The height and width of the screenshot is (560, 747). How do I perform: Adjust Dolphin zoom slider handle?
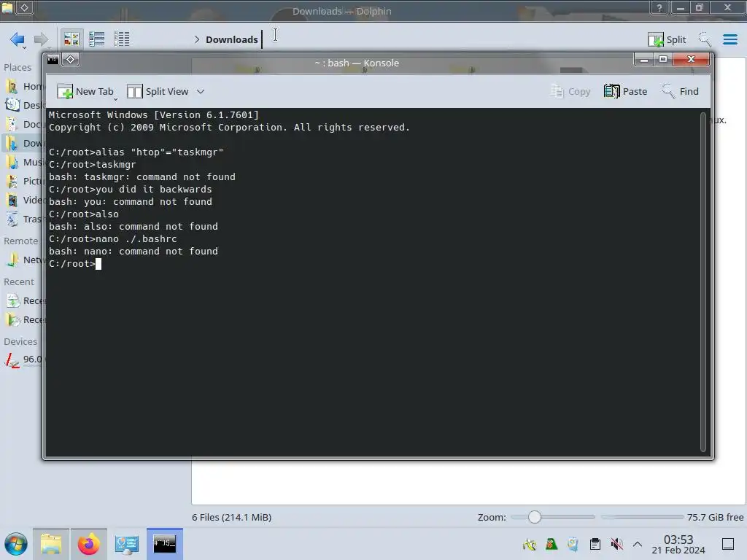click(x=535, y=517)
